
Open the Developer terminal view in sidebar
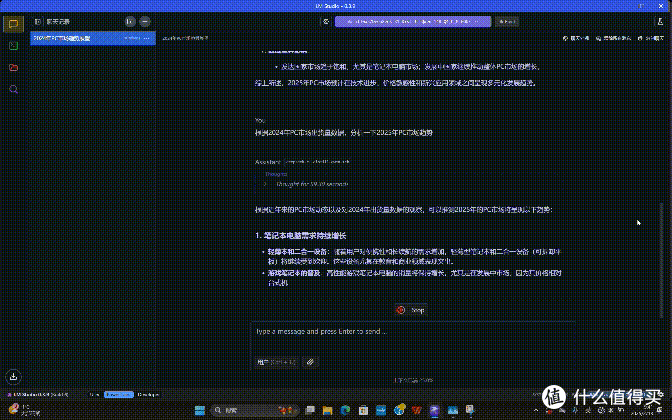[13, 45]
